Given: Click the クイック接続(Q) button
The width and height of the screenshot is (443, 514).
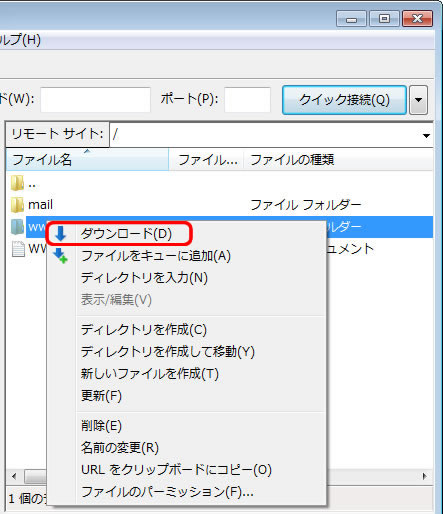Looking at the screenshot, I should click(344, 100).
